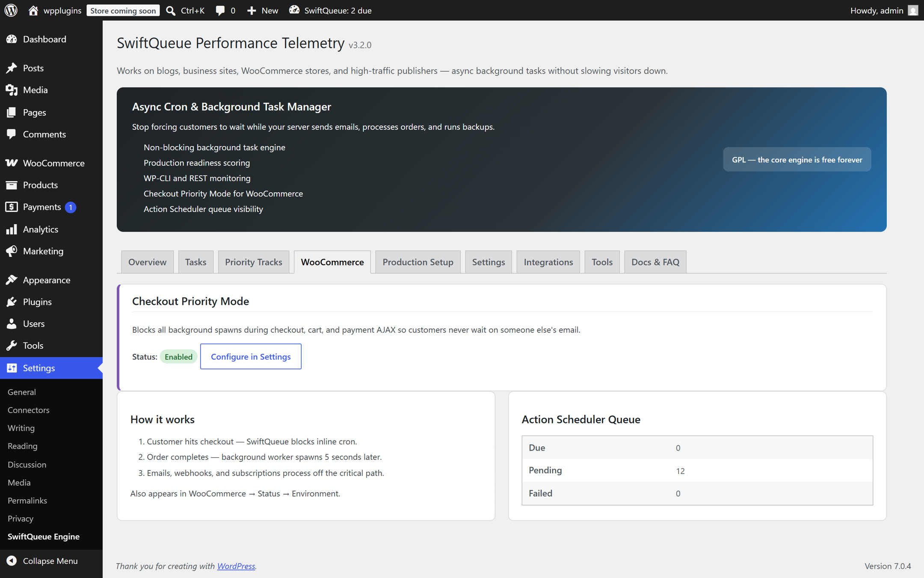
Task: Click the Failed row in queue table
Action: point(697,493)
